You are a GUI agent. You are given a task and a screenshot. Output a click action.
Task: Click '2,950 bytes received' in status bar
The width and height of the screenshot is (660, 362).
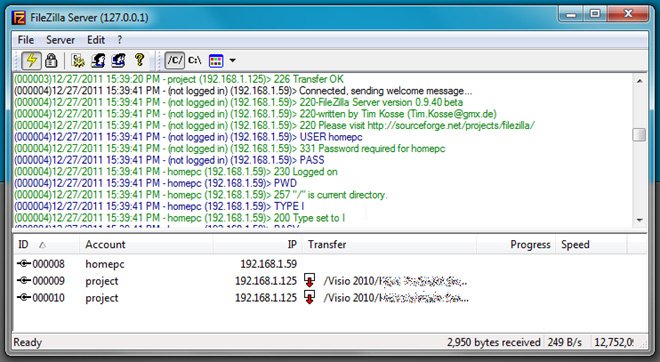[x=494, y=342]
